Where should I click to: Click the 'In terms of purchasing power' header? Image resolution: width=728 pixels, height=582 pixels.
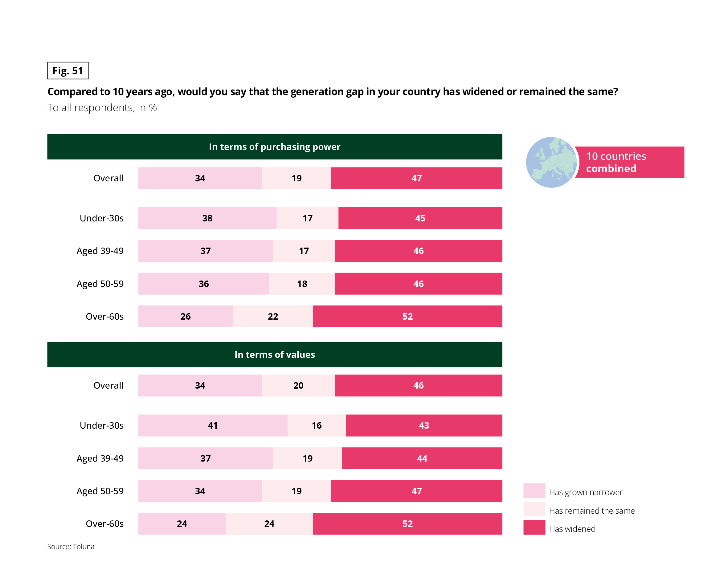point(275,147)
